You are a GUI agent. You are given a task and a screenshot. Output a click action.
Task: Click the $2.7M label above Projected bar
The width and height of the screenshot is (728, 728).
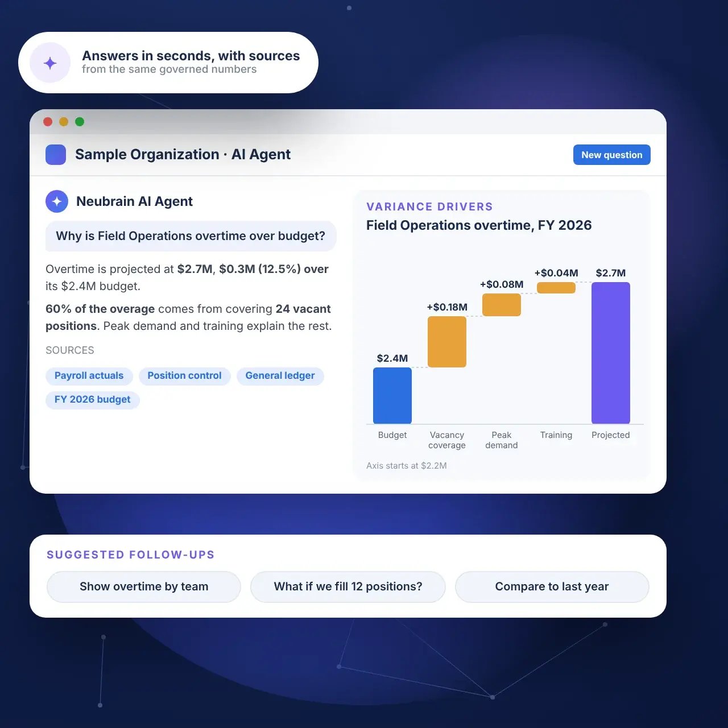pyautogui.click(x=611, y=273)
